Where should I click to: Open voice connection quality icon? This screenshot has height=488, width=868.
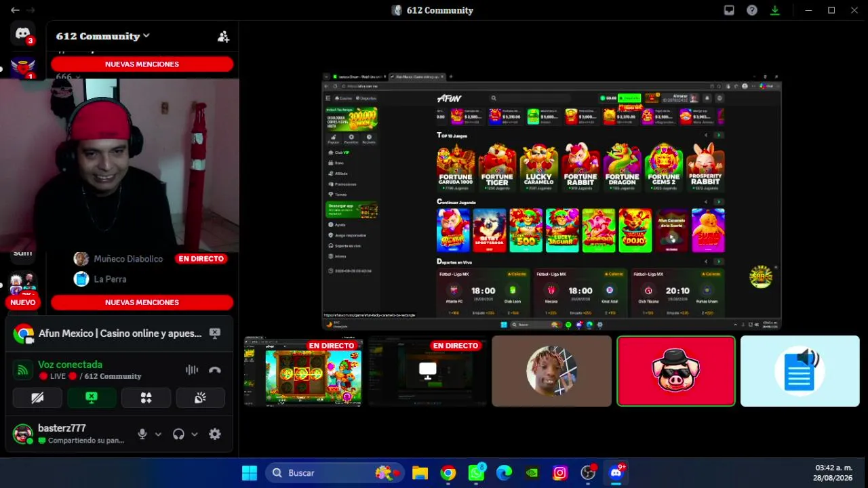tap(23, 370)
